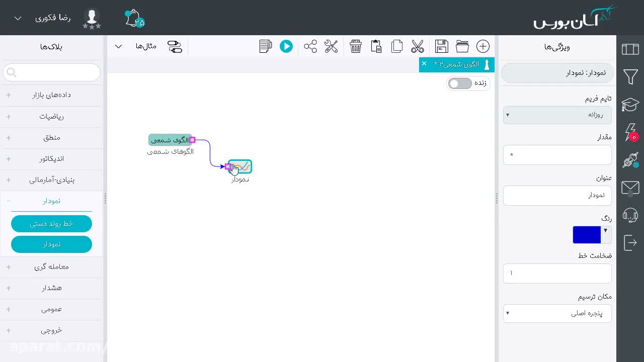Toggle the زنده live switch

[x=460, y=83]
